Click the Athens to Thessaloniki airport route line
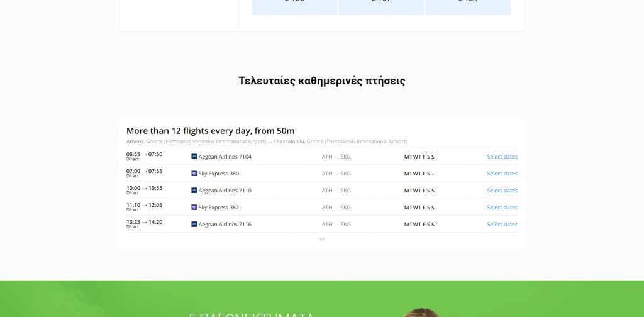 [x=267, y=142]
